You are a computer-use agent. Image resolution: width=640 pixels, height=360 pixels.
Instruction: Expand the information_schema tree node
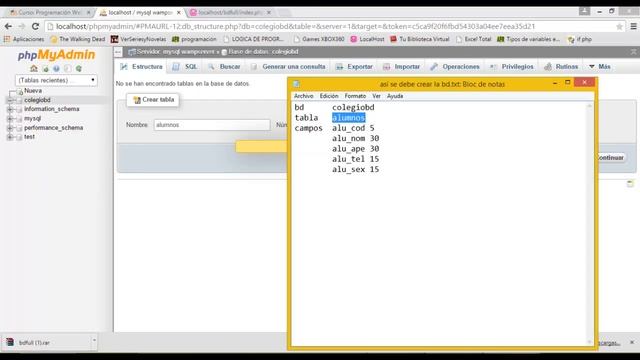click(x=10, y=109)
